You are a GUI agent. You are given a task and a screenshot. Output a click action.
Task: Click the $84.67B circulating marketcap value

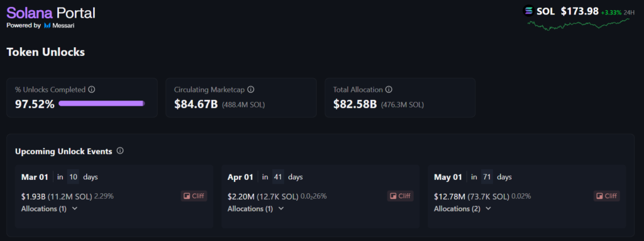click(x=196, y=104)
